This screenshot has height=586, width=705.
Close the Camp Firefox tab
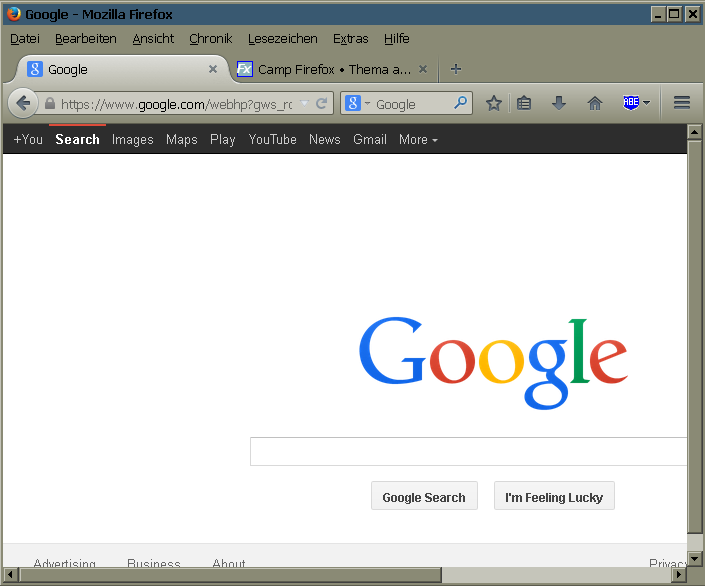(x=423, y=69)
